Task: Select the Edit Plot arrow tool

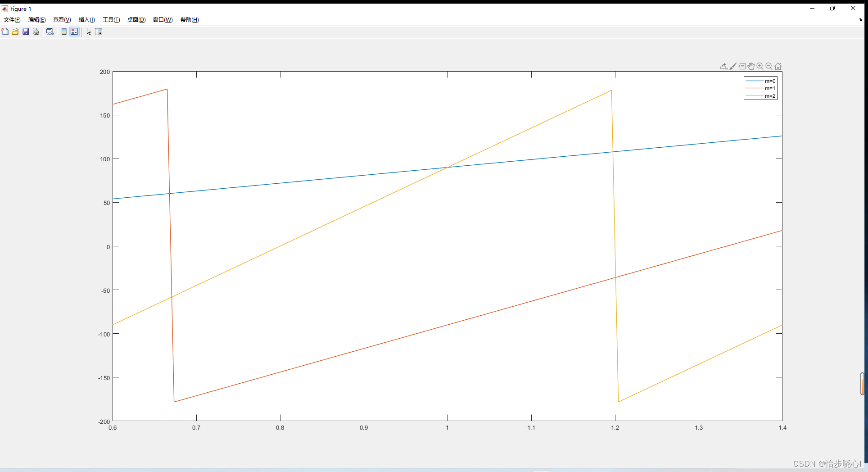Action: 89,32
